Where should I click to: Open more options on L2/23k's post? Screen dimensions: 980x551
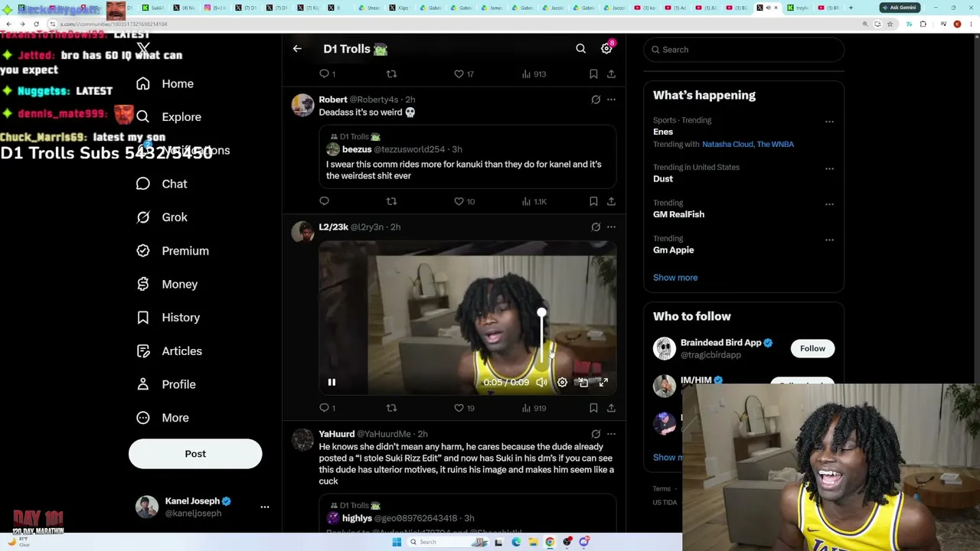[x=611, y=227]
